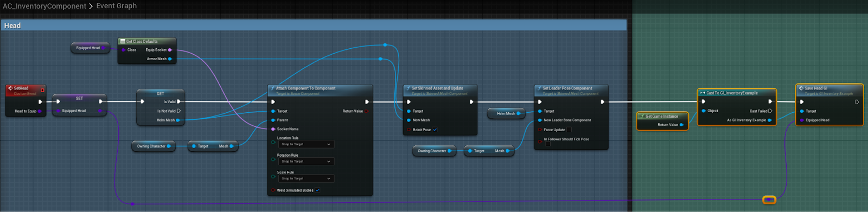Select the orange-highlighted reroute node
868x212 pixels.
[x=769, y=200]
